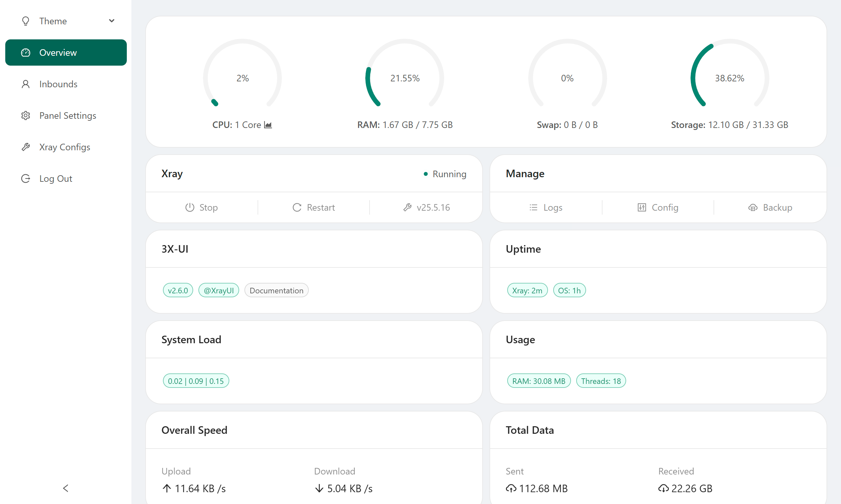Image resolution: width=841 pixels, height=504 pixels.
Task: Click the Config sliders icon
Action: (642, 207)
